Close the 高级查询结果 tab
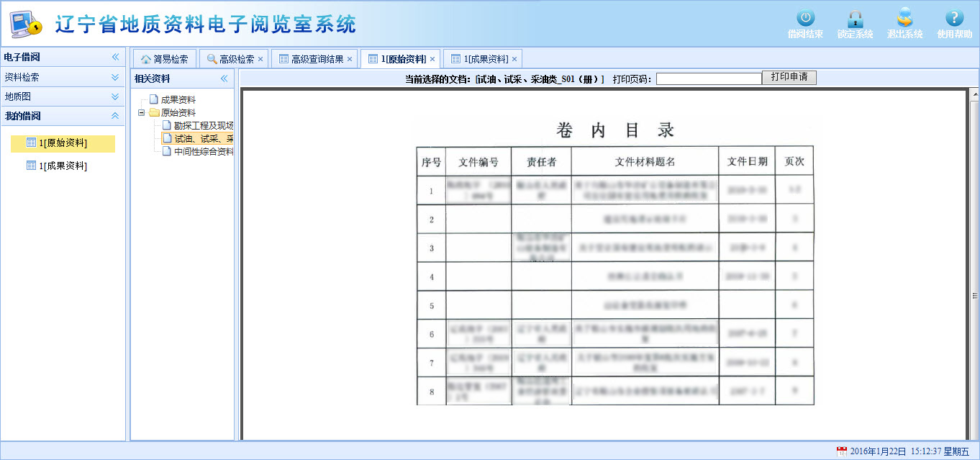This screenshot has height=460, width=980. click(x=350, y=59)
